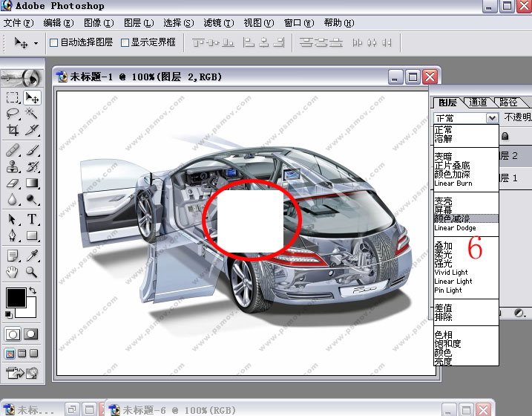
Task: Select the Path Selection arrow tool
Action: coord(13,219)
